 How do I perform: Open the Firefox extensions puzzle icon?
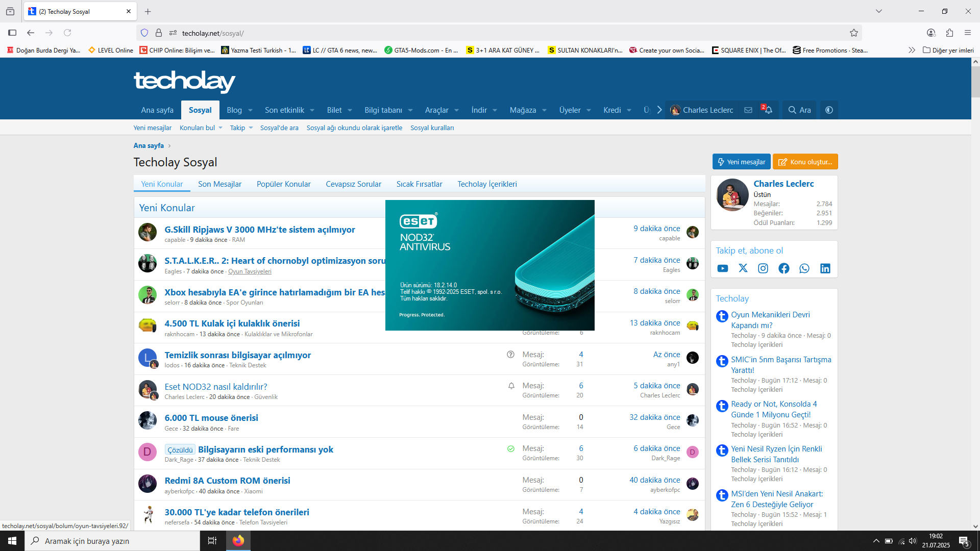click(949, 33)
